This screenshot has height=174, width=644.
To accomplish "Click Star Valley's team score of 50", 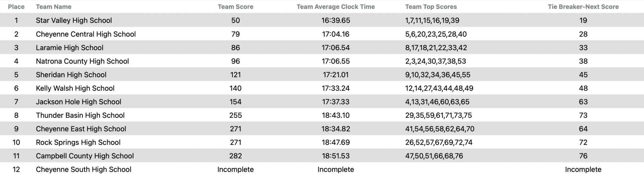I will pyautogui.click(x=235, y=20).
